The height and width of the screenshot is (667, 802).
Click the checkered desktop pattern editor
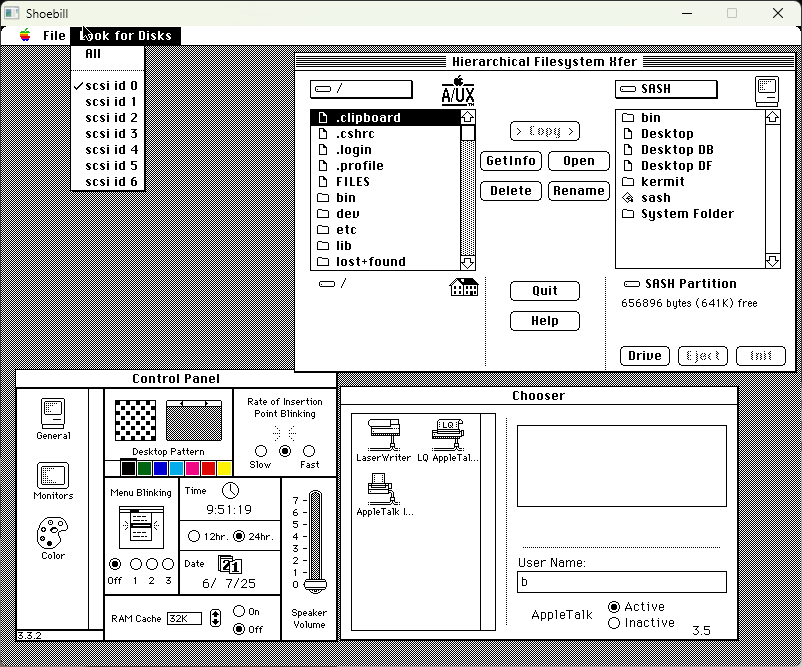click(136, 420)
